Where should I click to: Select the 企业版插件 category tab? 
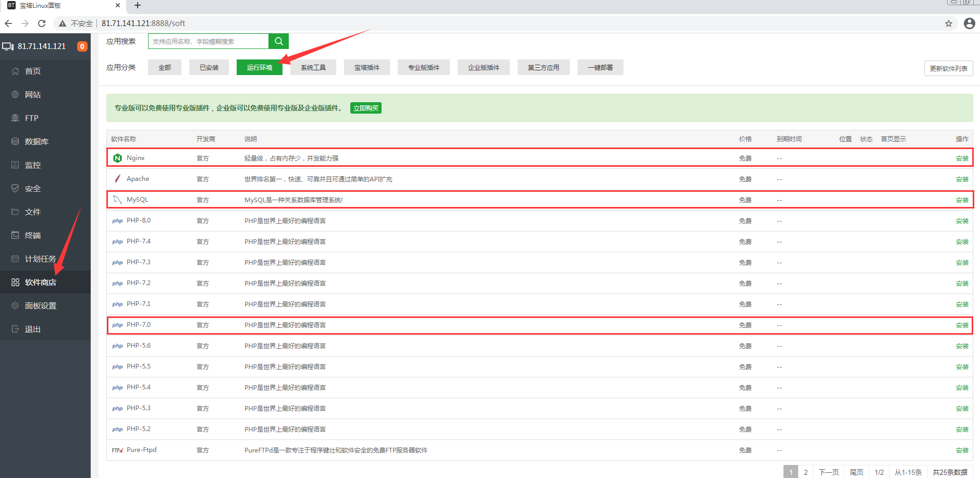pos(484,67)
